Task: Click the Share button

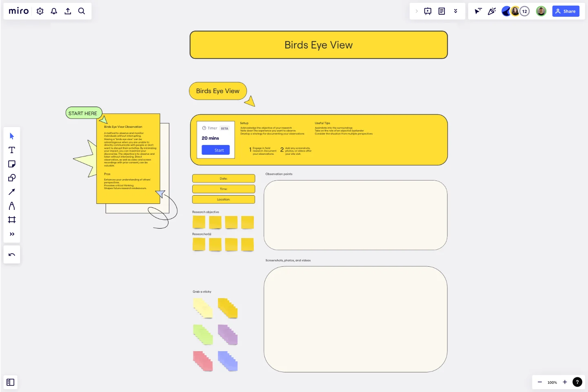Action: click(566, 11)
